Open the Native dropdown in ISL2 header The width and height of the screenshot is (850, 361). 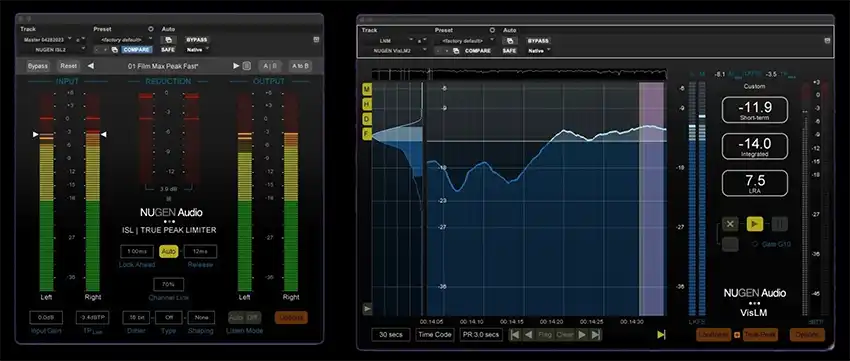coord(198,49)
